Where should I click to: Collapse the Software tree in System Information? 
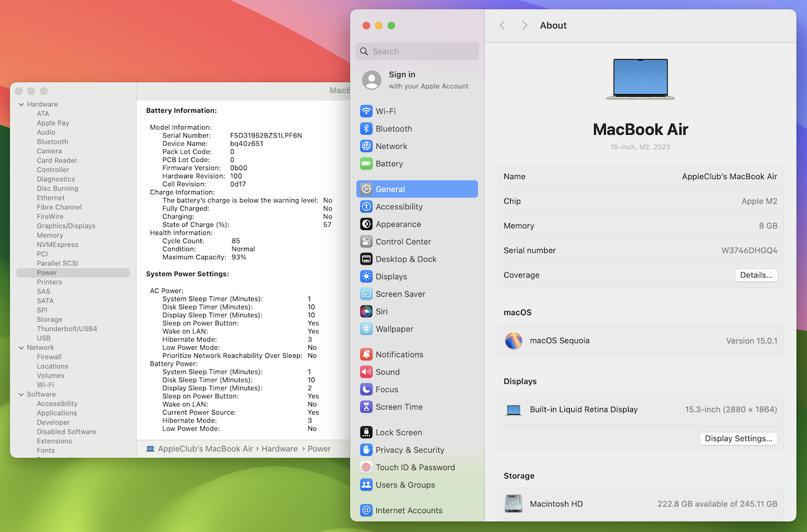pyautogui.click(x=21, y=395)
